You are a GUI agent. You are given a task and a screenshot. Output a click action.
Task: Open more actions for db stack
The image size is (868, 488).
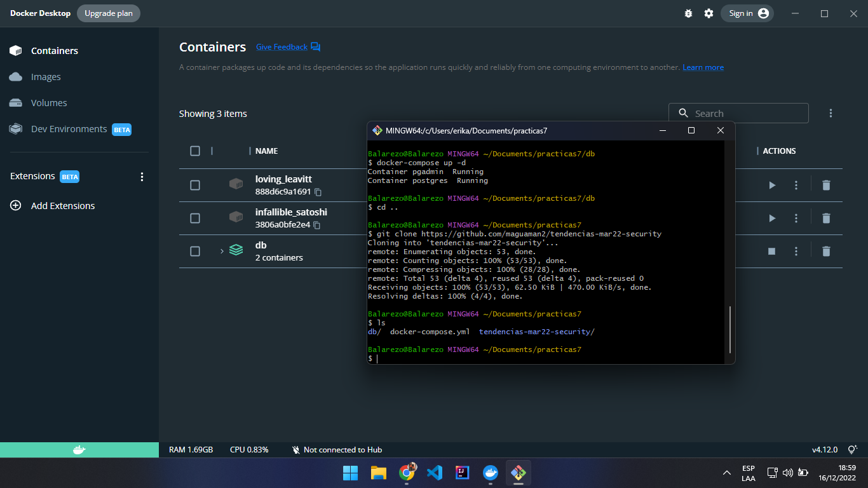tap(796, 251)
